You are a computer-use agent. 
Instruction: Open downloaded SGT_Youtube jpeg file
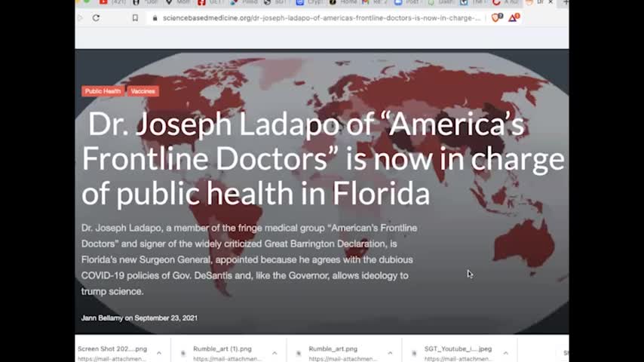click(458, 349)
